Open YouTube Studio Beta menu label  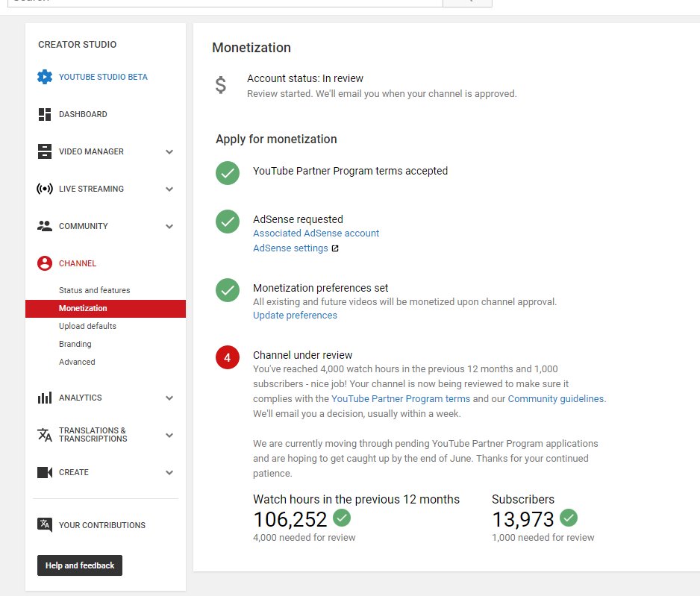(x=103, y=77)
